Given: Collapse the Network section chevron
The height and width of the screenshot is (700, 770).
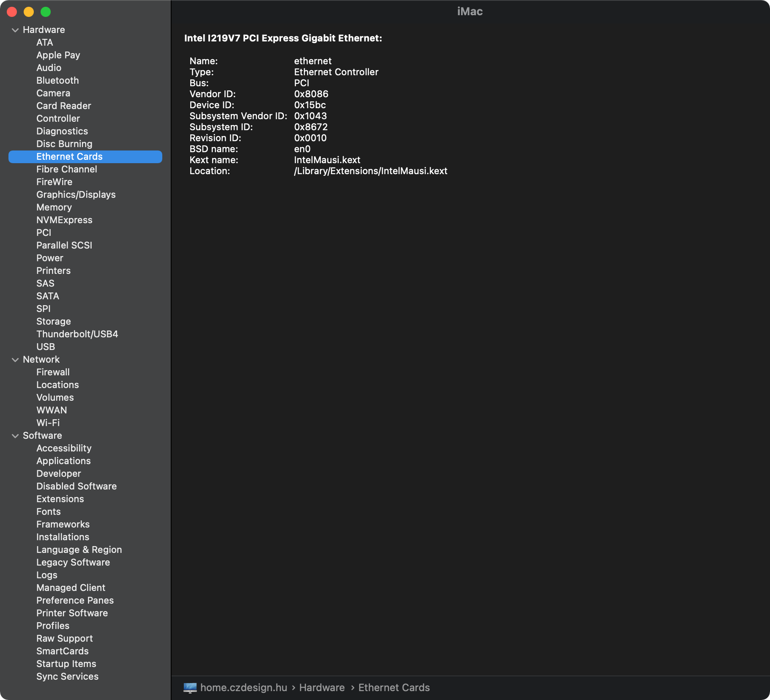Looking at the screenshot, I should 15,360.
